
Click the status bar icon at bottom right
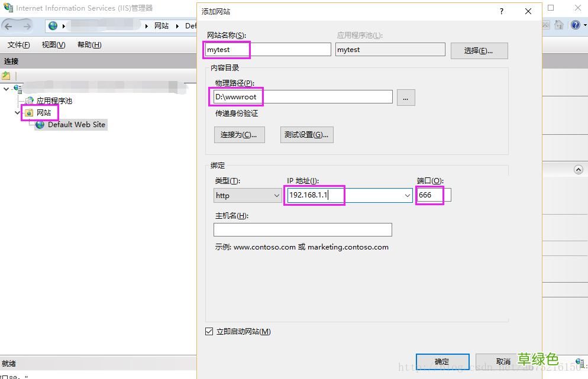(580, 362)
